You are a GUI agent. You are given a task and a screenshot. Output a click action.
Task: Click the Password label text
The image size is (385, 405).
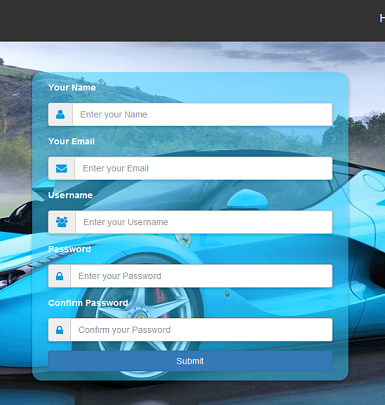tap(69, 249)
